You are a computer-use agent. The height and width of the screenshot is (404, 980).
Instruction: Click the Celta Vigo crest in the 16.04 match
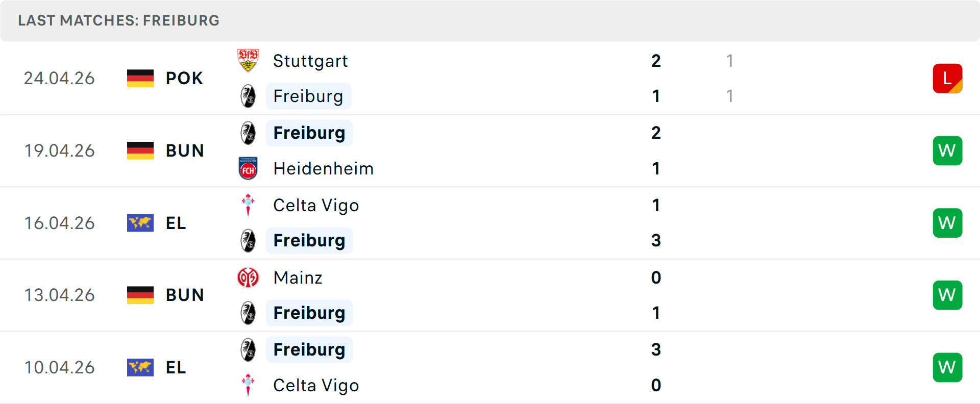[x=249, y=205]
